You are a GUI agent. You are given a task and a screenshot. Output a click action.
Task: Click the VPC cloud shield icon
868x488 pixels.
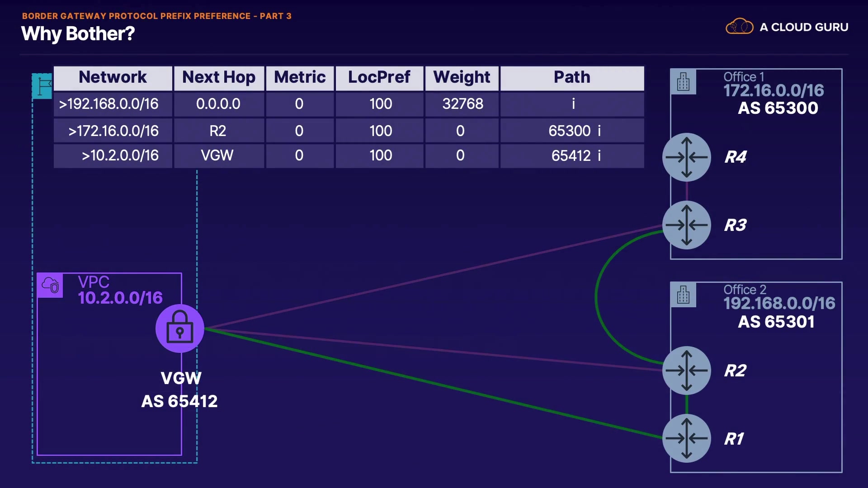(x=50, y=286)
